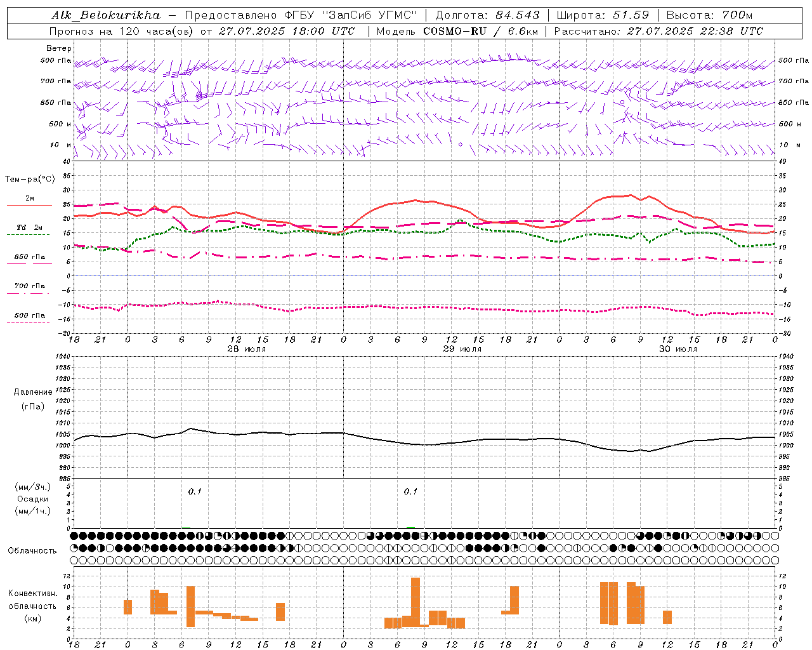Click the '10 м' wind level label on the left
The width and height of the screenshot is (812, 650).
(61, 145)
